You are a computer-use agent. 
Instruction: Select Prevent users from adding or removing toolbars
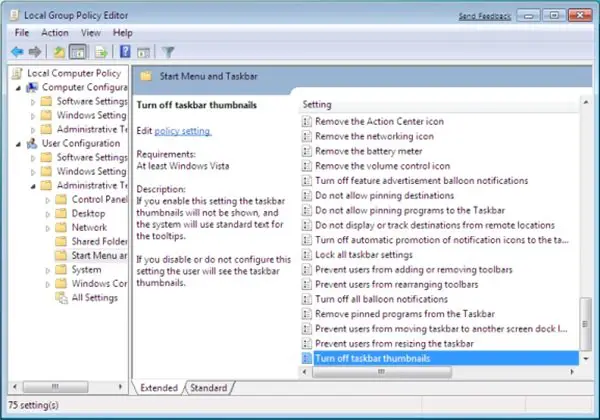414,270
